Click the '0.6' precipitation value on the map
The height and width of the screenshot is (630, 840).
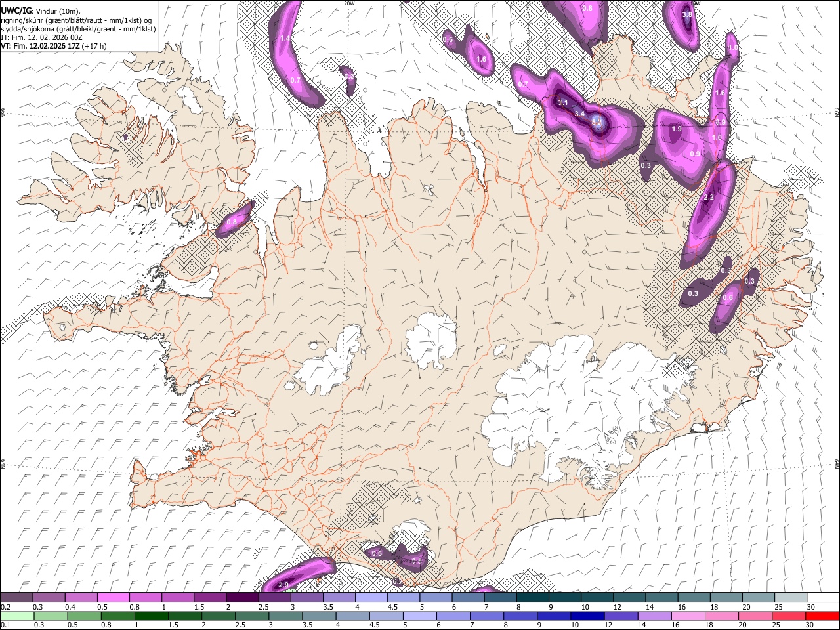pyautogui.click(x=727, y=297)
